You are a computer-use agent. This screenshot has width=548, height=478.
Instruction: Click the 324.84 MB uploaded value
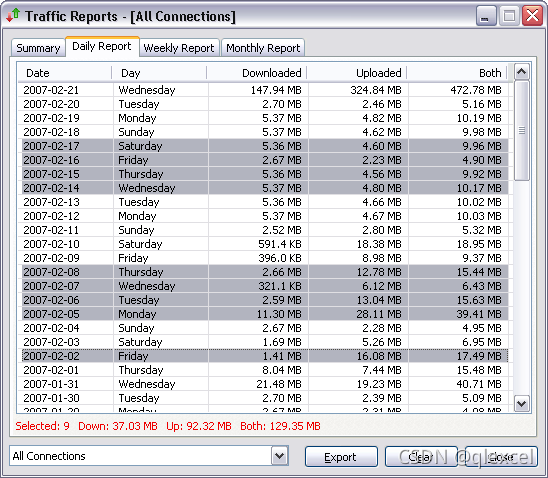376,90
